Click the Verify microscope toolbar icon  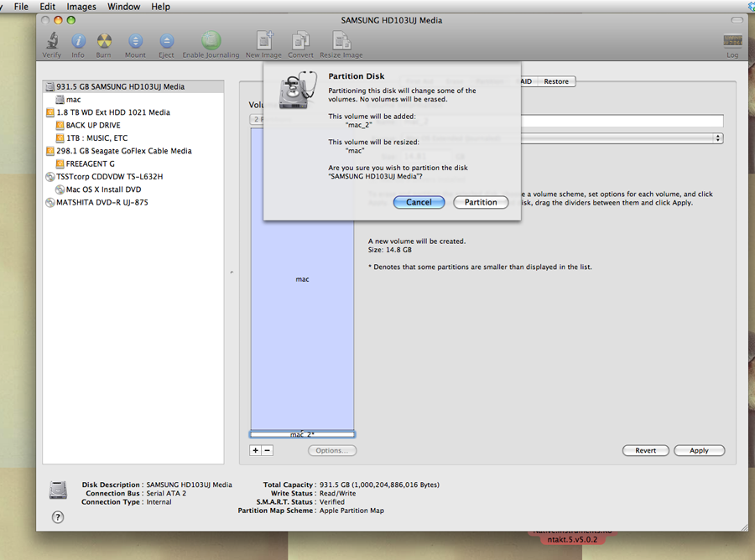point(52,41)
